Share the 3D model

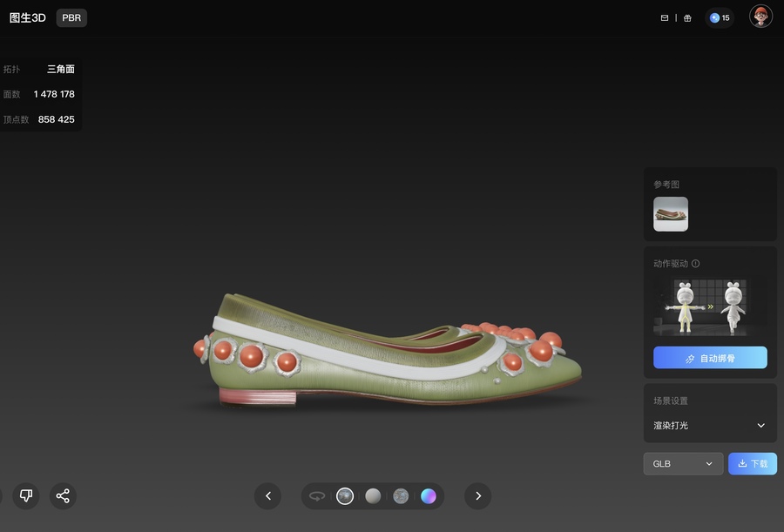click(63, 496)
